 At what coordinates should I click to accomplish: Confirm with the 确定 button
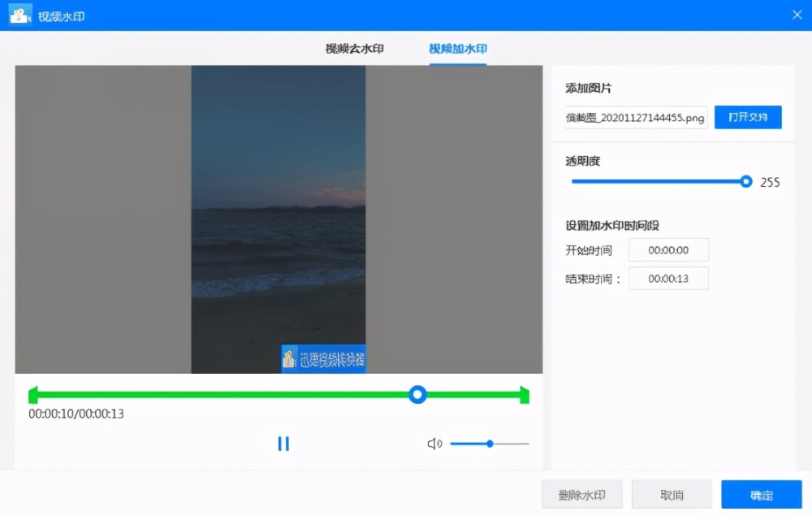[761, 495]
